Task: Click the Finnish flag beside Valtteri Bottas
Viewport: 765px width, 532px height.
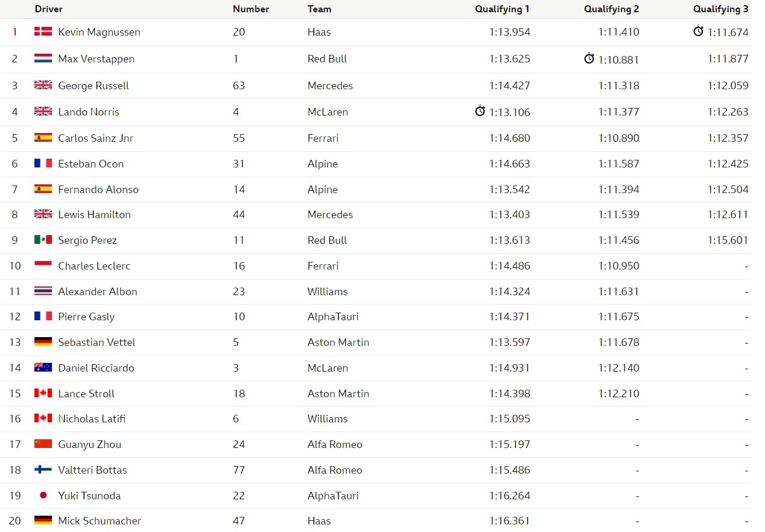Action: (x=43, y=470)
